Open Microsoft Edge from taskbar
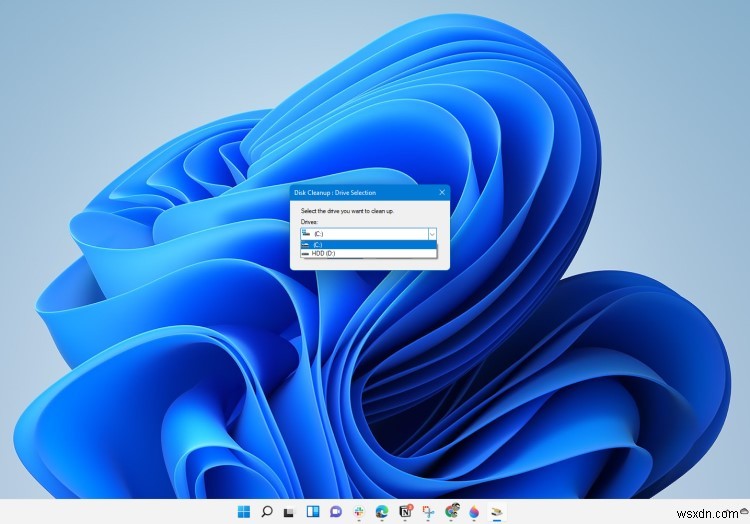The height and width of the screenshot is (524, 750). click(x=382, y=512)
